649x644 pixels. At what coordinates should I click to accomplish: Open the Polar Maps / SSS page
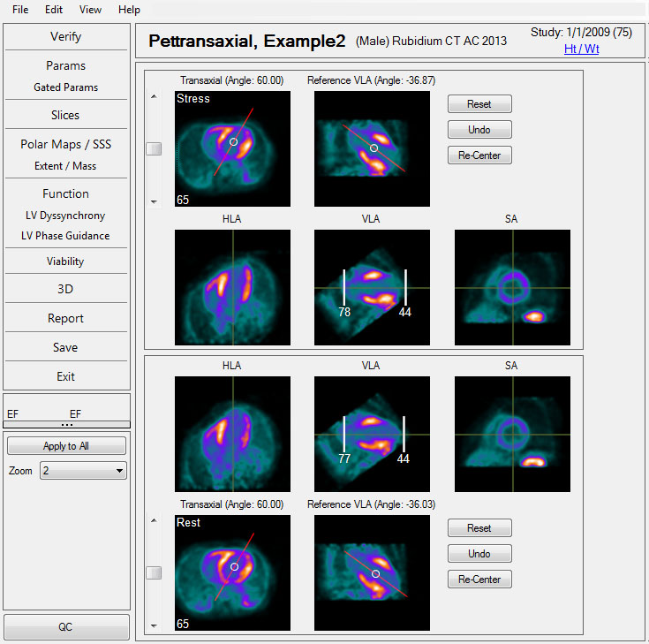pyautogui.click(x=66, y=144)
